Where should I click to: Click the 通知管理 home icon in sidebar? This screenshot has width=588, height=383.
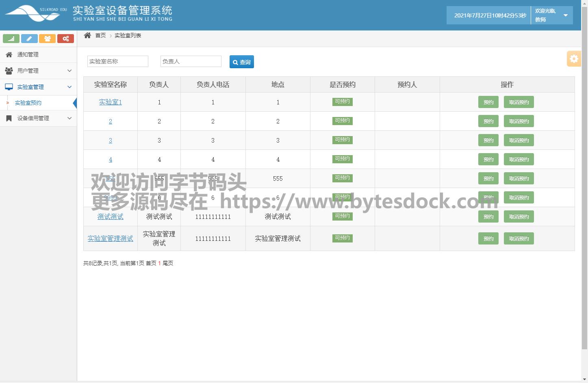[x=9, y=54]
